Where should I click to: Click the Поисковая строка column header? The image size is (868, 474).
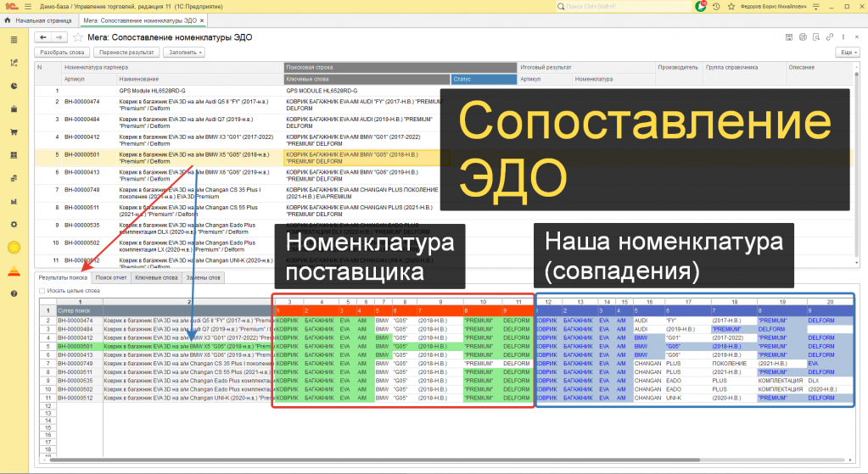pos(400,68)
